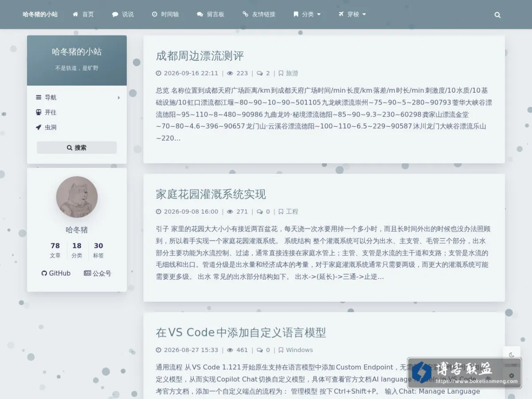Click the 工程 category tag
This screenshot has height=399, width=532.
(292, 211)
